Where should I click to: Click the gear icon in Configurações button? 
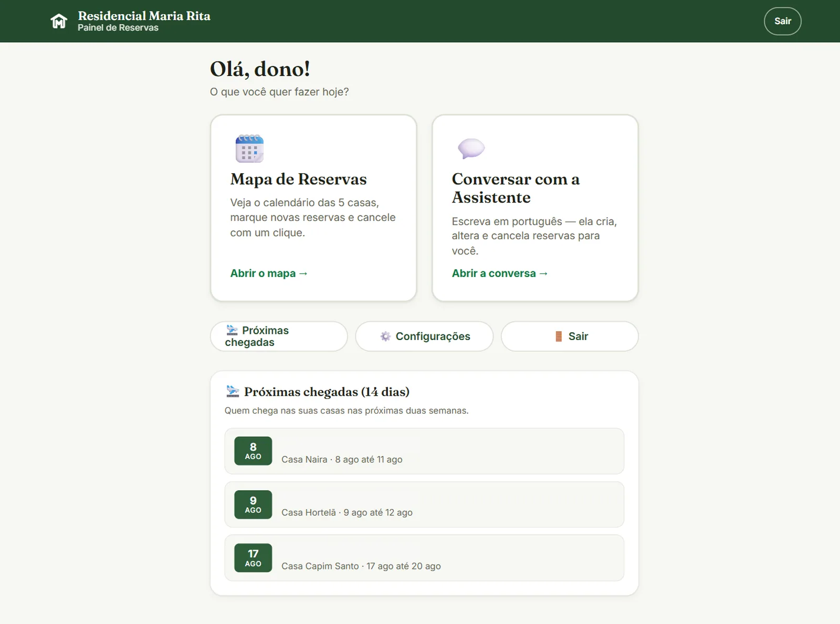385,336
